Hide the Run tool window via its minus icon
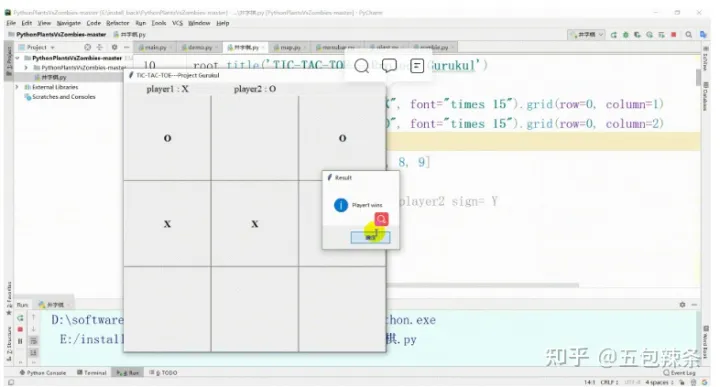 click(x=694, y=305)
